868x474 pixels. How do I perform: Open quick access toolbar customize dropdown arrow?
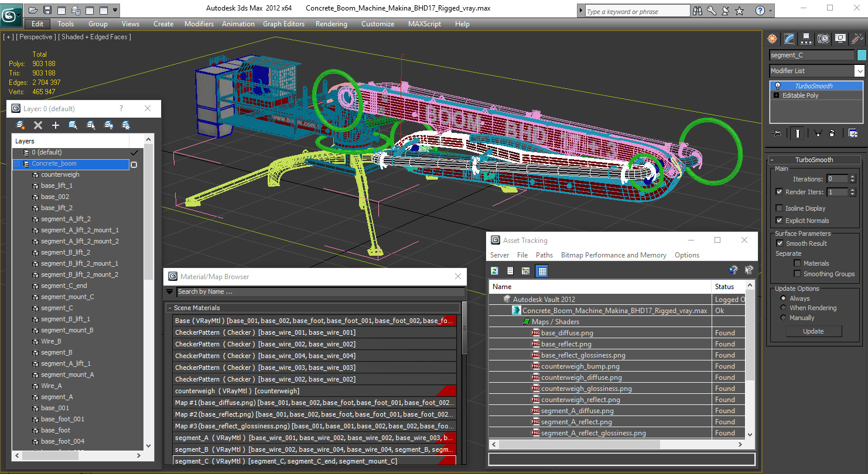[x=115, y=10]
